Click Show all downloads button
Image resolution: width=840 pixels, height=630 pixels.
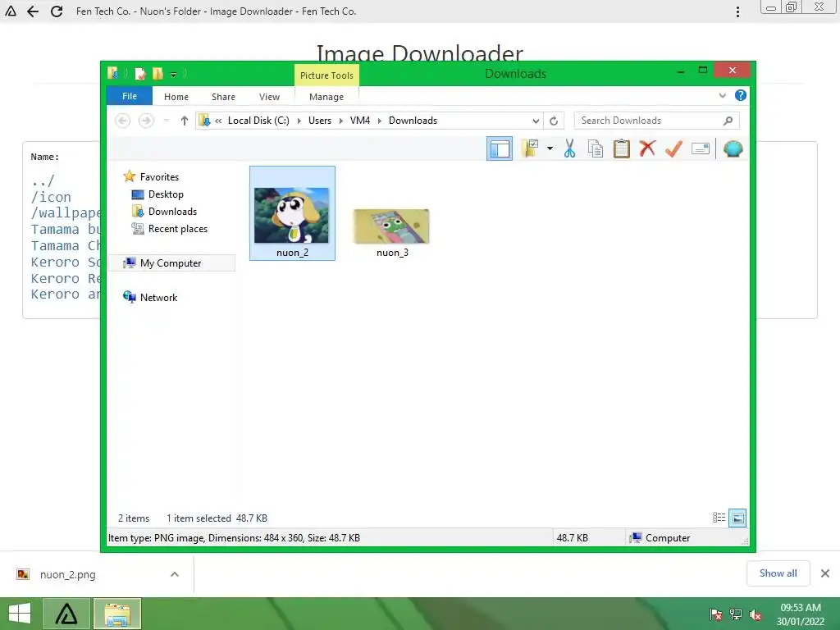778,573
